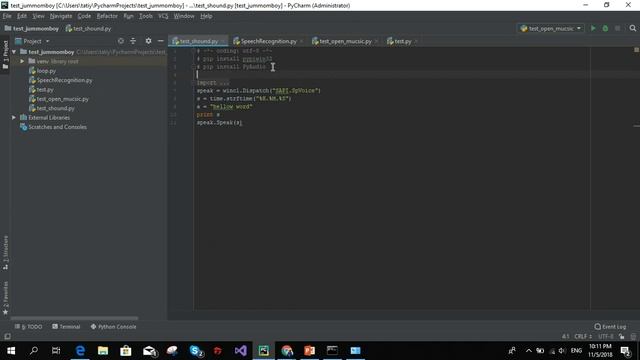Open the run configuration dropdown test_open_mucsic

click(551, 28)
